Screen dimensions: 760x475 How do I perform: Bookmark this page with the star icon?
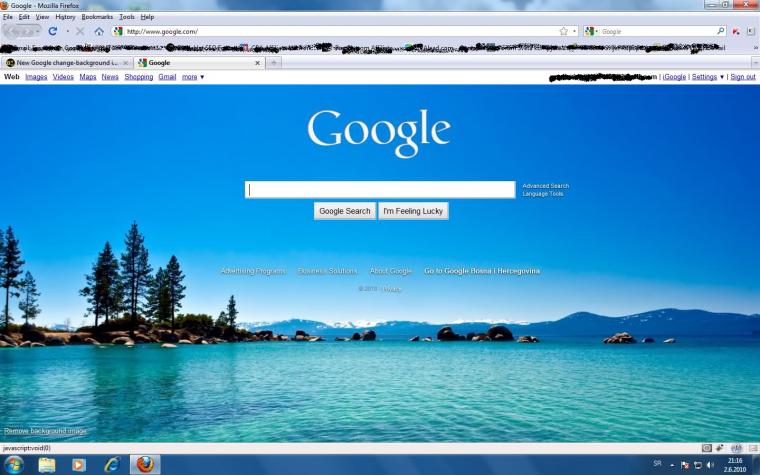pyautogui.click(x=563, y=32)
